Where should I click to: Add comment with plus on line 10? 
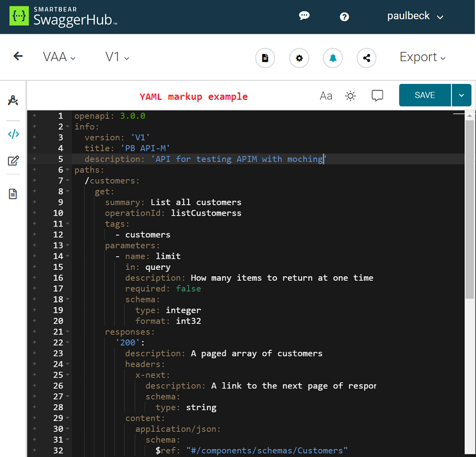click(x=34, y=213)
